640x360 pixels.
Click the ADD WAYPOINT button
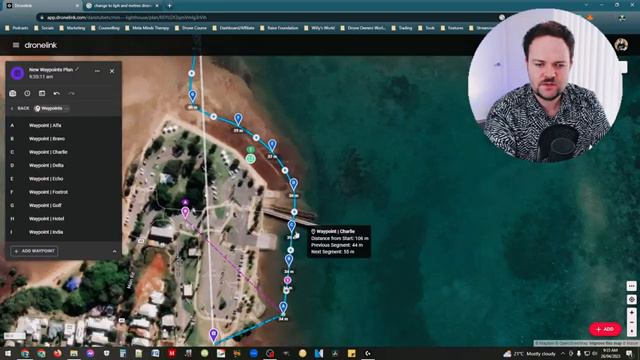point(34,251)
